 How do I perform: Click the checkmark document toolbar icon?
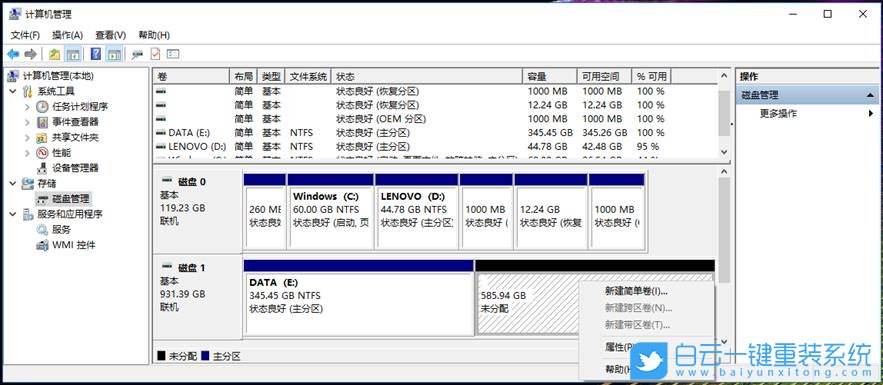[155, 54]
